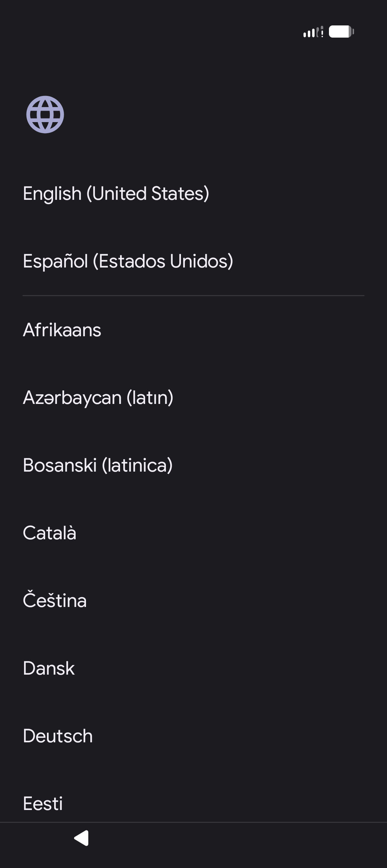Tap the word 'Unidos' in Spanish option
387x868 pixels.
[201, 261]
